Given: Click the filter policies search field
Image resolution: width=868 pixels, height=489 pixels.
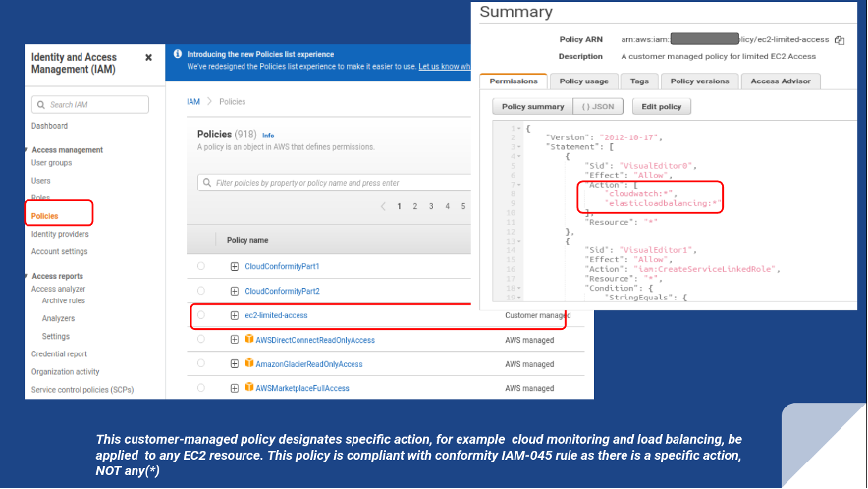Looking at the screenshot, I should pyautogui.click(x=334, y=183).
